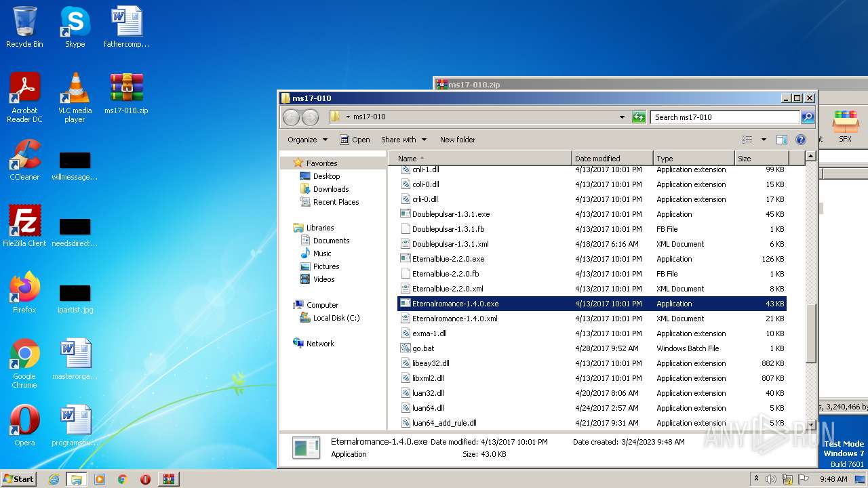This screenshot has height=488, width=868.
Task: Select Libraries in navigation pane
Action: click(x=320, y=228)
